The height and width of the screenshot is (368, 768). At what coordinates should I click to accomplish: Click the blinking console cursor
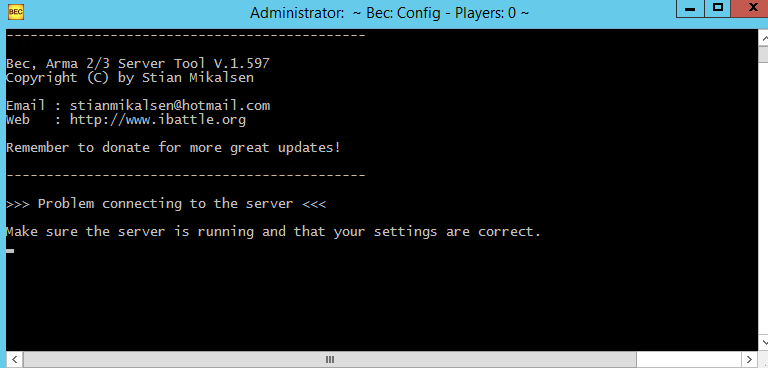coord(10,251)
